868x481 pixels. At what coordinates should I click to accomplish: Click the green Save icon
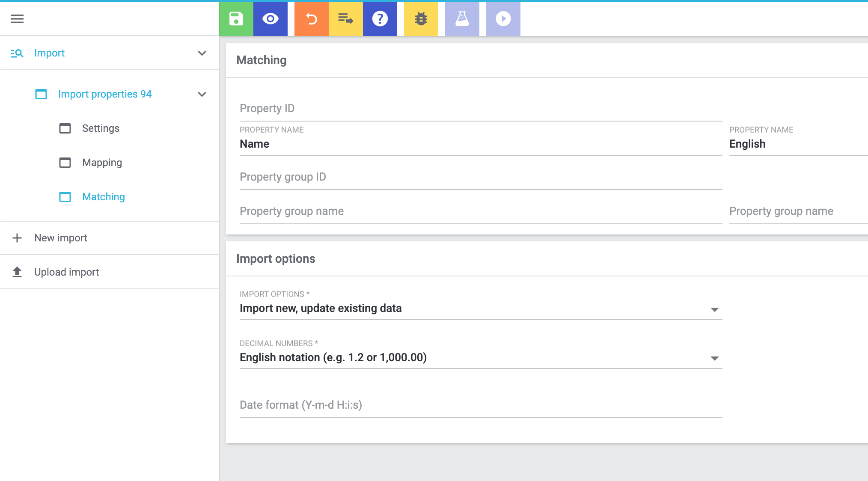pyautogui.click(x=236, y=19)
